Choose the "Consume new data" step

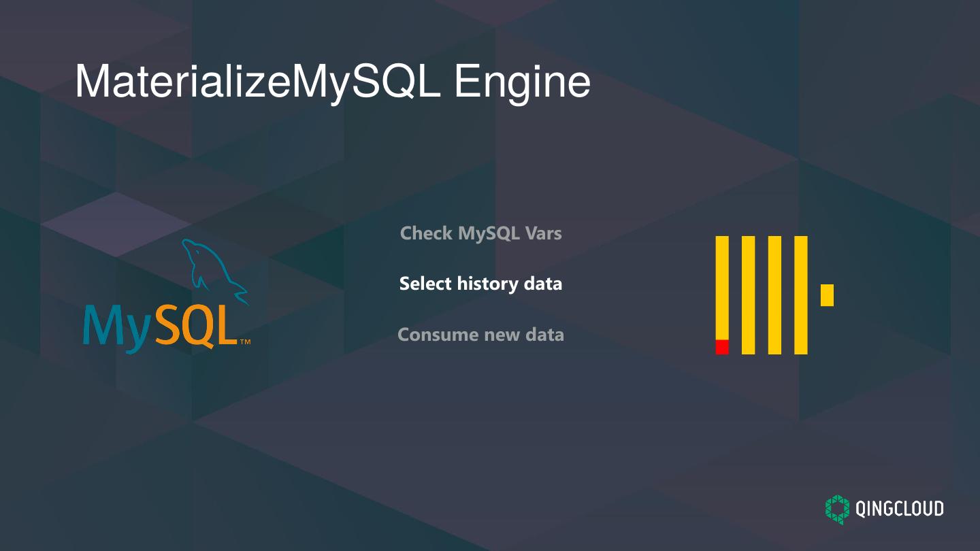tap(480, 335)
